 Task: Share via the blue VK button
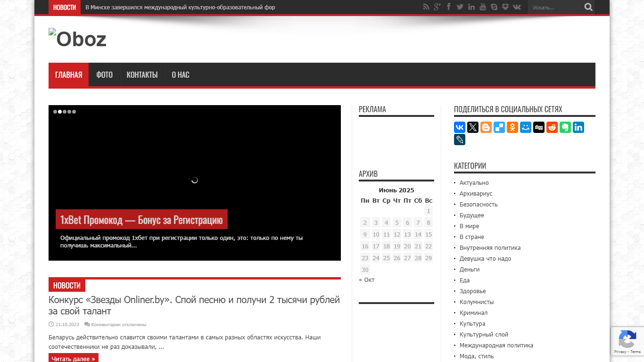pos(460,127)
